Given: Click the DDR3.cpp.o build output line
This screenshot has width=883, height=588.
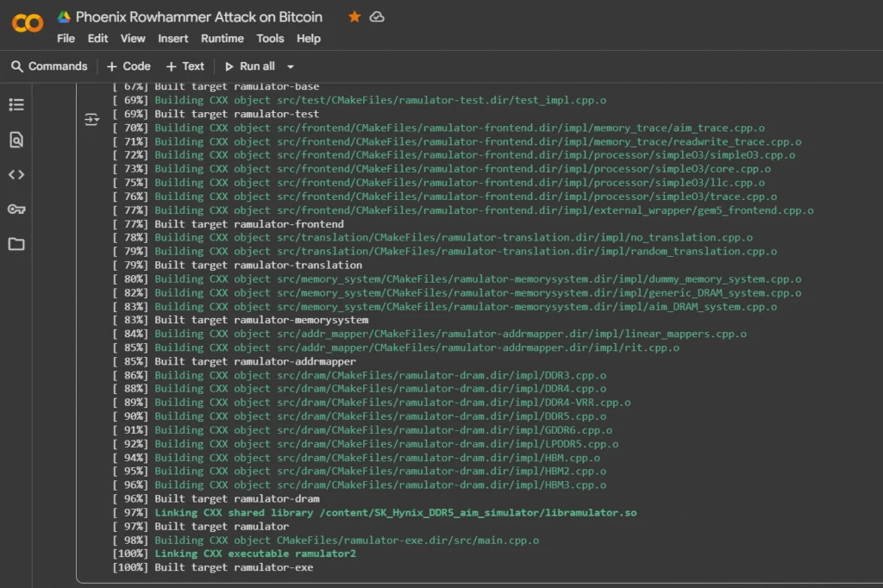Looking at the screenshot, I should (x=359, y=375).
